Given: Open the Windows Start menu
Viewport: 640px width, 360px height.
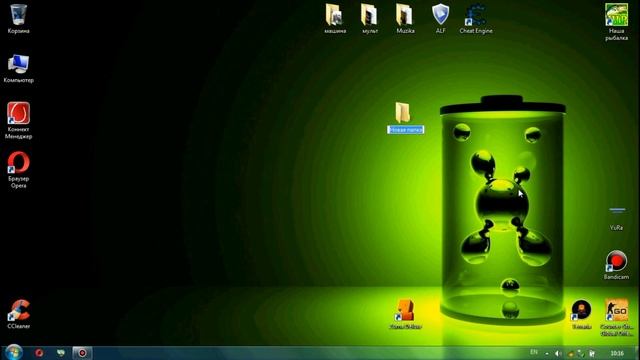Looking at the screenshot, I should click(13, 353).
